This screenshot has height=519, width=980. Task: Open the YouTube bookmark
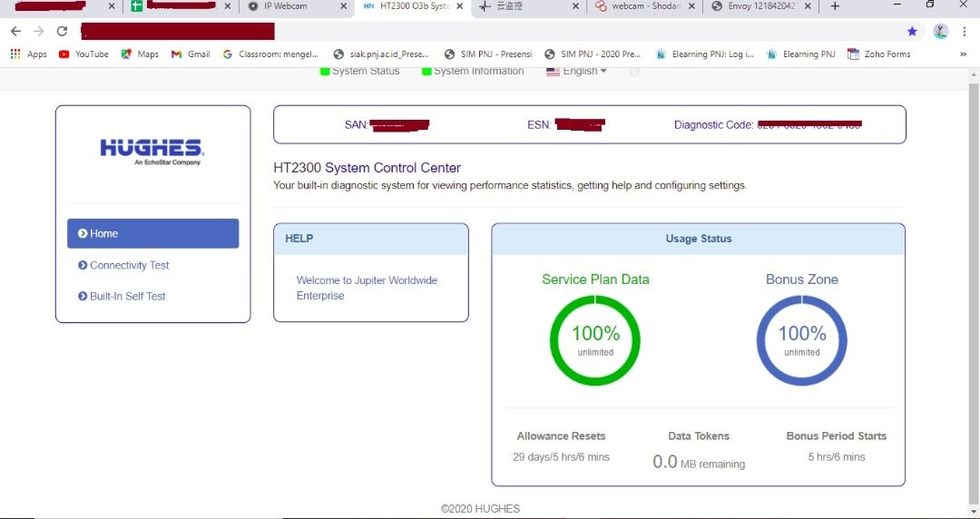(83, 54)
